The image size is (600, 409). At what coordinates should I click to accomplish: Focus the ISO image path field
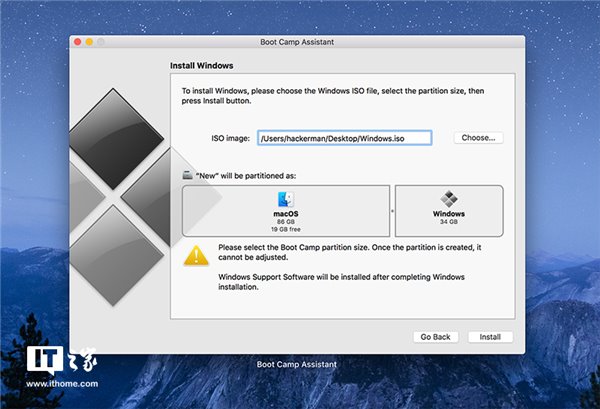(344, 138)
